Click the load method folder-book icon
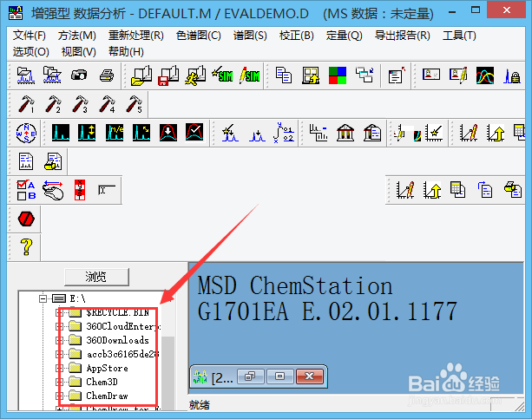 [141, 75]
